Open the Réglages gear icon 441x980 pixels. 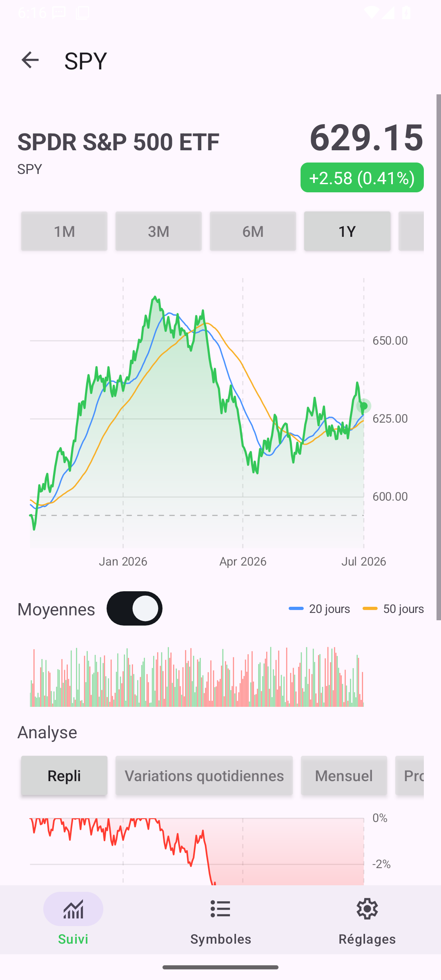coord(367,909)
